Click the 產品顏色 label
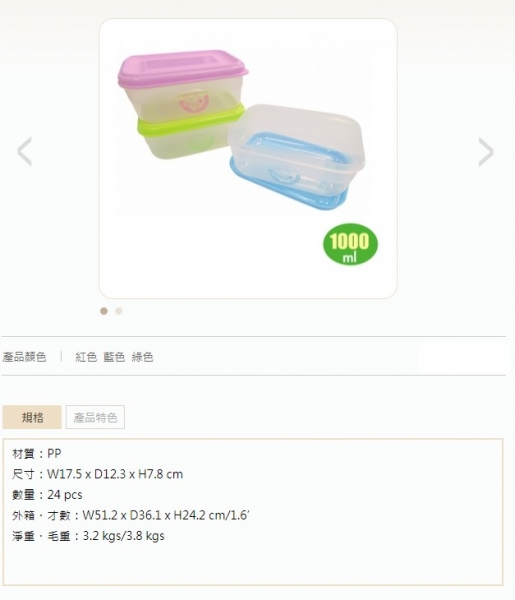 click(x=24, y=357)
